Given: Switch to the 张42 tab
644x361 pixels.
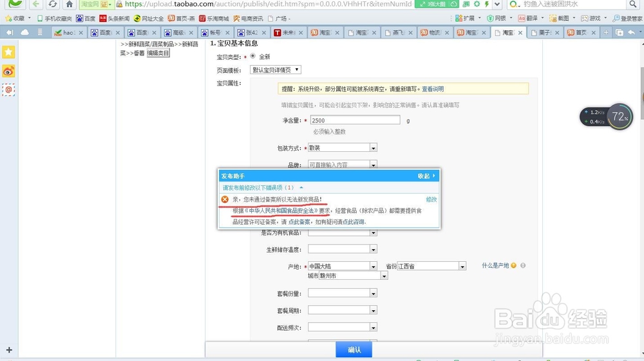Looking at the screenshot, I should pos(252,32).
